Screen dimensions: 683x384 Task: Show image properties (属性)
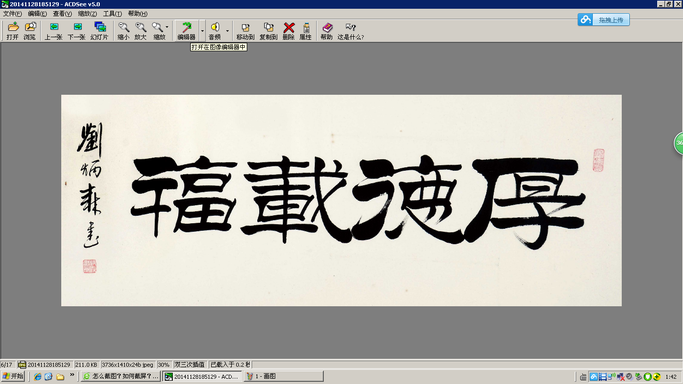coord(306,31)
